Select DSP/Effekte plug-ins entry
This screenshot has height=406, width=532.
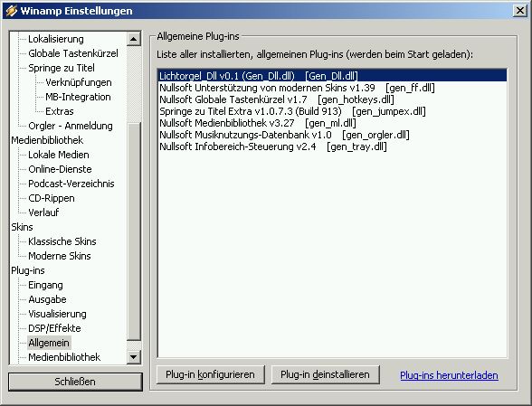(54, 328)
